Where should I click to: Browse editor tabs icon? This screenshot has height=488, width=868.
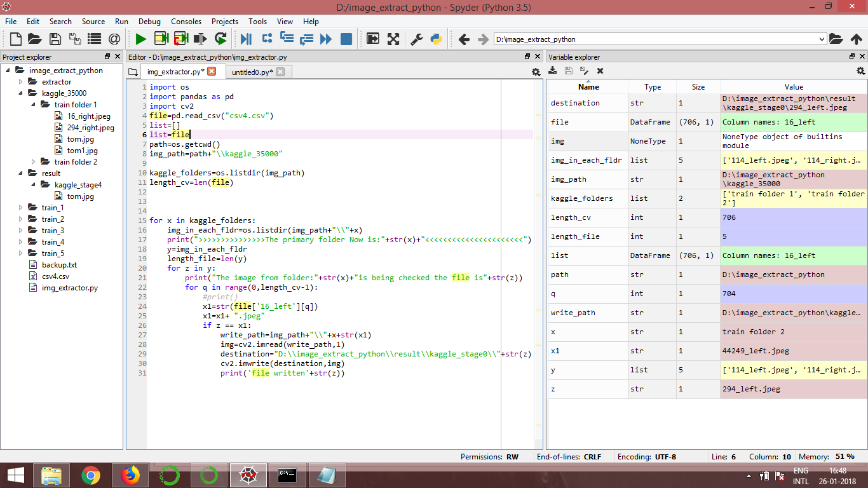pyautogui.click(x=132, y=72)
